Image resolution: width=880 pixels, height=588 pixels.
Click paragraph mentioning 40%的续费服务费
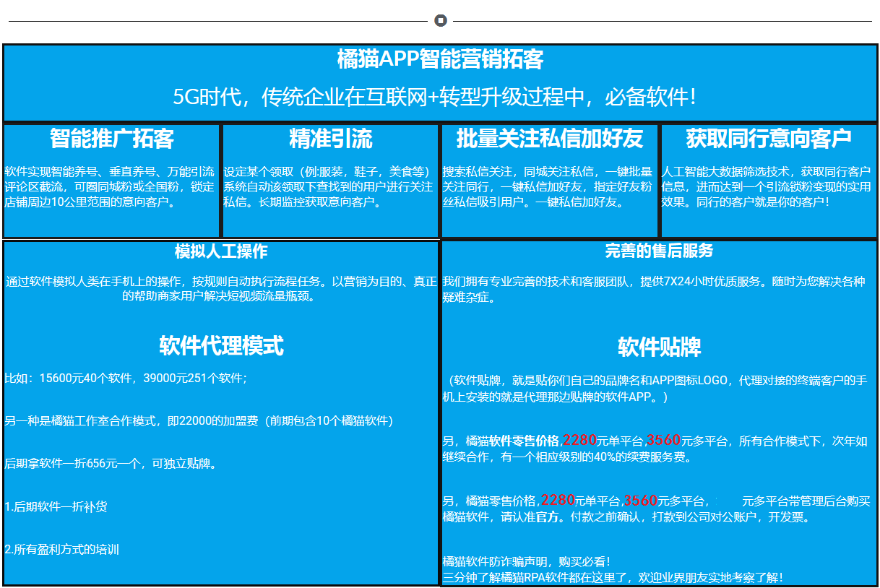coord(655,449)
